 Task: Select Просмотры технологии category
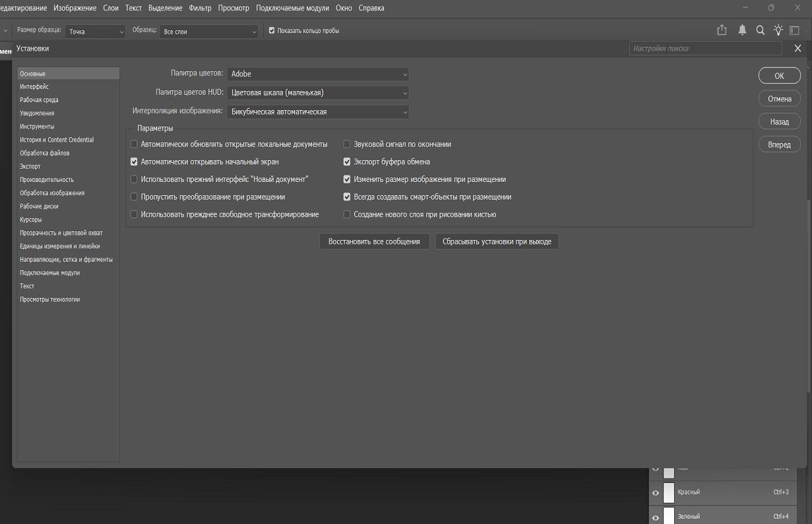[x=50, y=299]
